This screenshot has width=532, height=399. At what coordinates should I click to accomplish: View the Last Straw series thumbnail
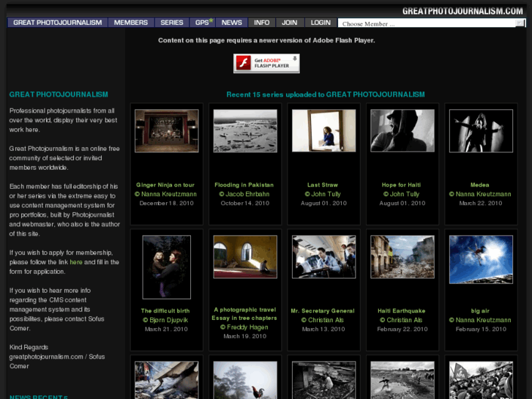(323, 131)
